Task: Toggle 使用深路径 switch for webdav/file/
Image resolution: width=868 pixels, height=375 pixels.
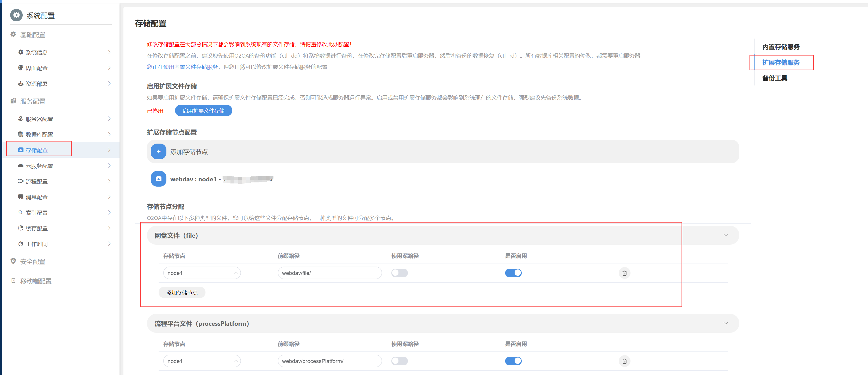Action: tap(399, 273)
